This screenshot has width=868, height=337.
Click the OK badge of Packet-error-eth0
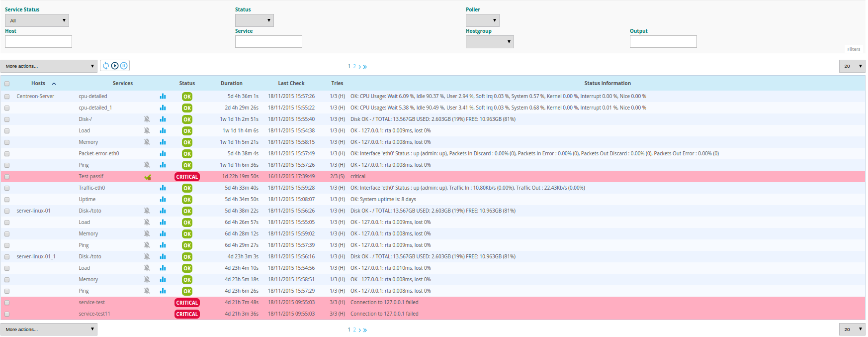[x=187, y=154]
